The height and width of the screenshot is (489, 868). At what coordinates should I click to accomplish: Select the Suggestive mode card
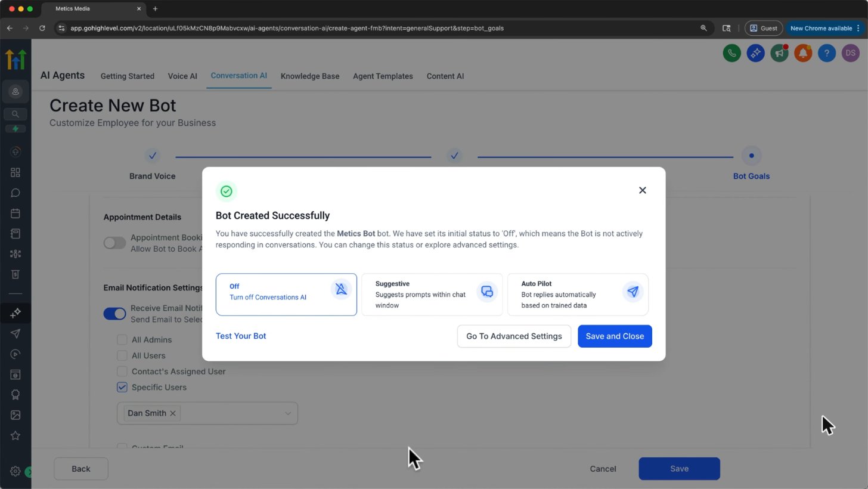pos(432,295)
